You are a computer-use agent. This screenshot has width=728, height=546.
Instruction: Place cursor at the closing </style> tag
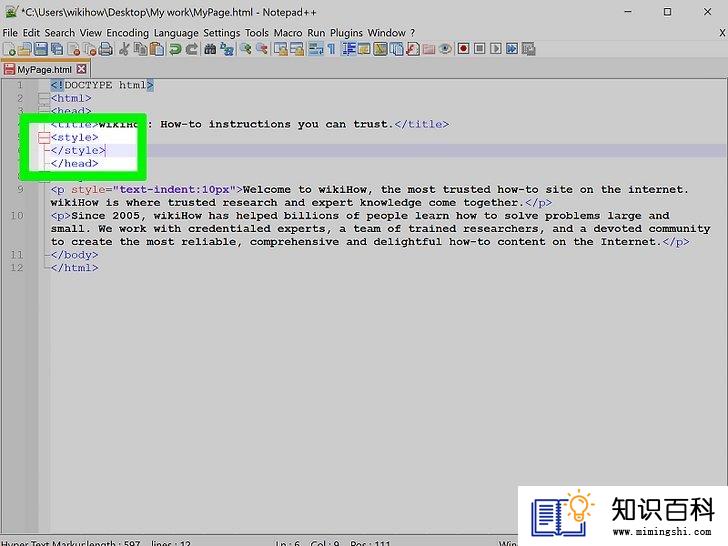(x=78, y=150)
